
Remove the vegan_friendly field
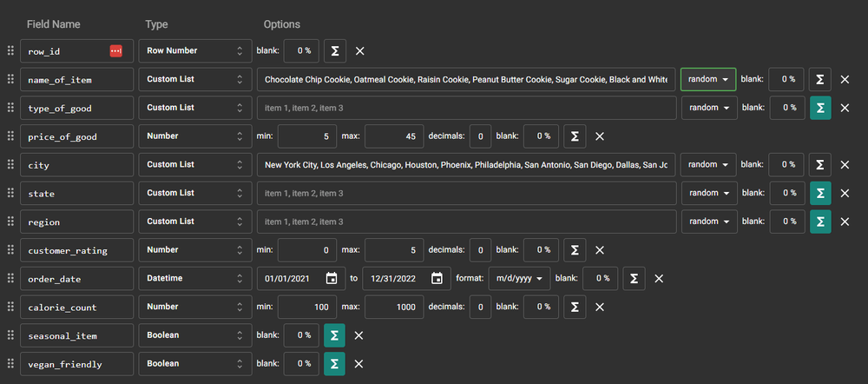(x=358, y=364)
